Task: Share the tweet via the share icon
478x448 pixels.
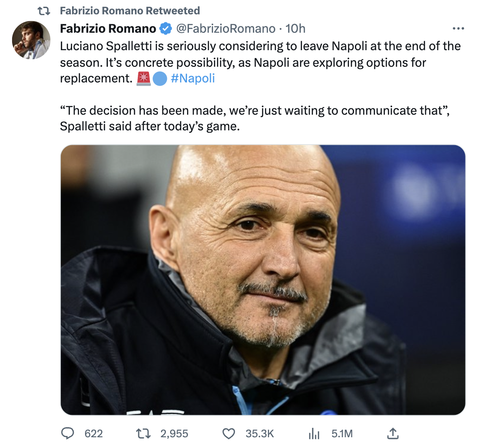Action: coord(393,433)
